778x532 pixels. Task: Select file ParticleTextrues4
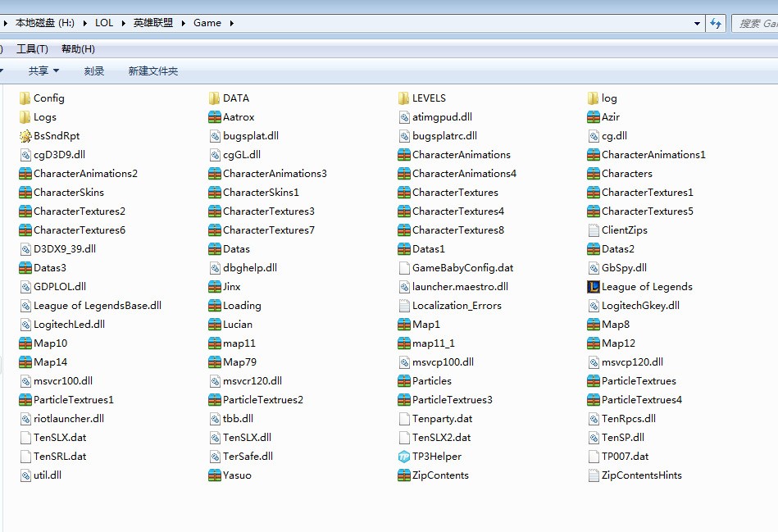tap(635, 400)
